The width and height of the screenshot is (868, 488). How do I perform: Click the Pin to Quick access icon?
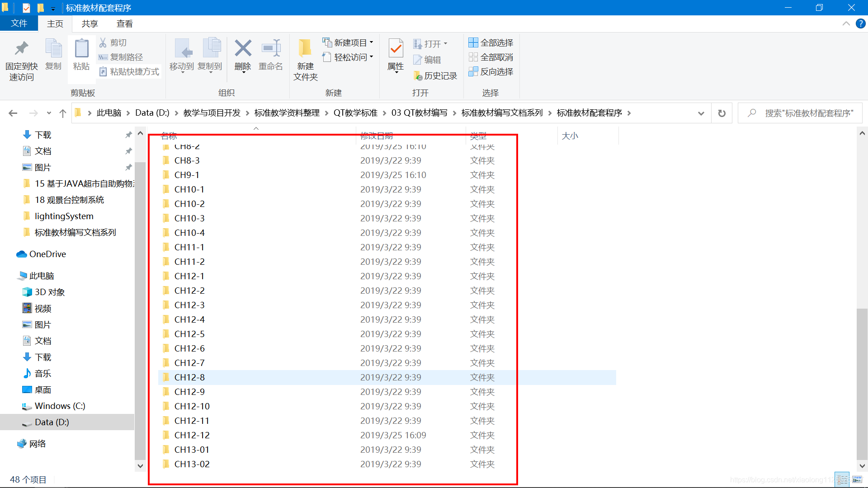pos(21,49)
